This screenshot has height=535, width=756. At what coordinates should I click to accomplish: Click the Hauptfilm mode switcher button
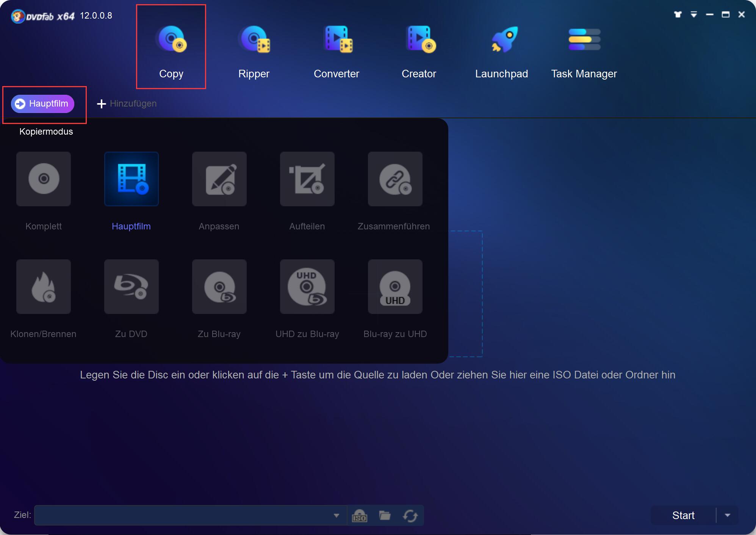(42, 104)
